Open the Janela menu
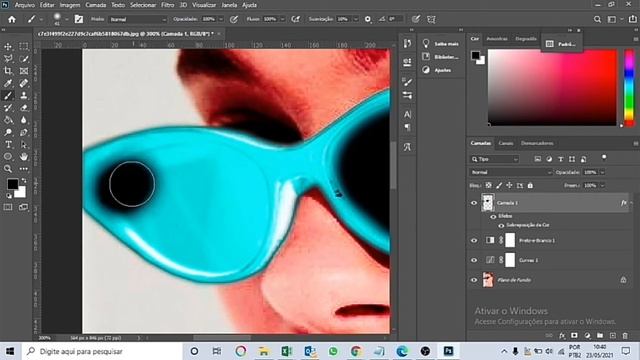Viewport: 640px width, 360px height. click(x=229, y=5)
